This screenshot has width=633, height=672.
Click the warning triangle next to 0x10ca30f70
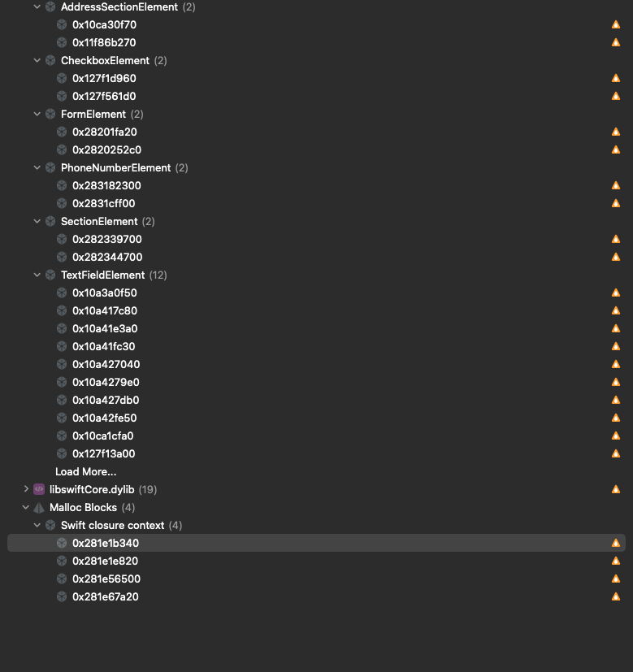616,24
